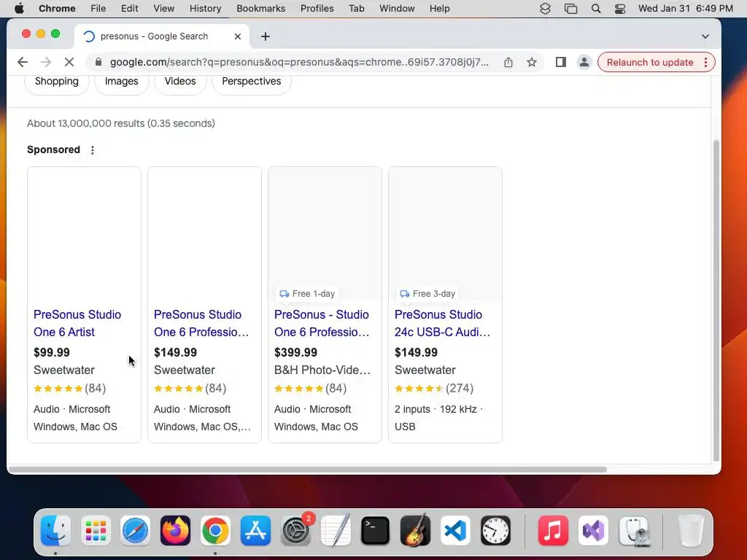The height and width of the screenshot is (560, 747).
Task: Click the layers stack menu bar icon
Action: [x=545, y=9]
